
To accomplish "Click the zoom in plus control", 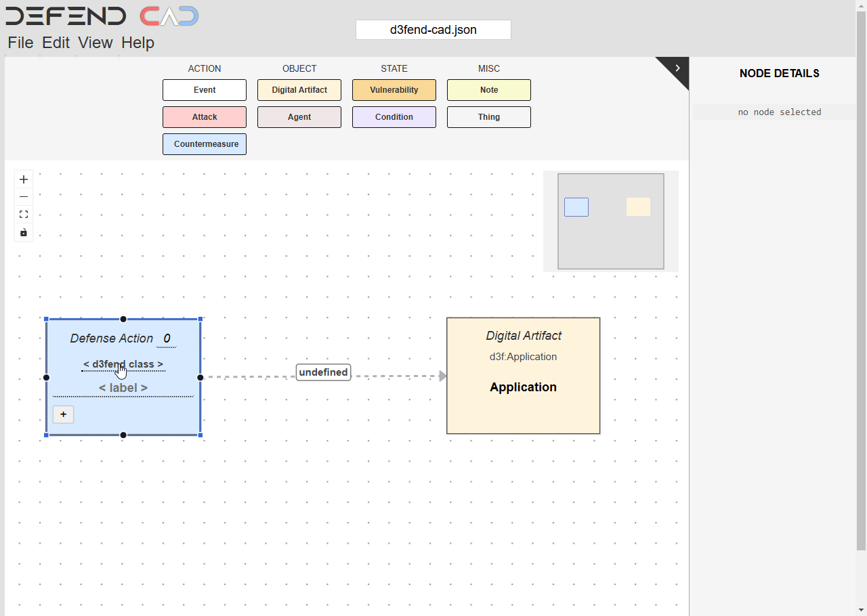I will click(x=24, y=179).
